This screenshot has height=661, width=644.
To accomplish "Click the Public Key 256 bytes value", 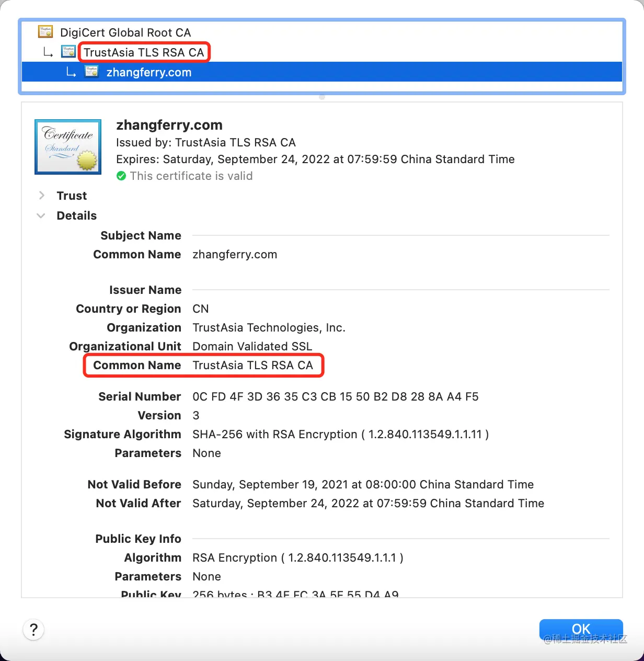I will (295, 593).
